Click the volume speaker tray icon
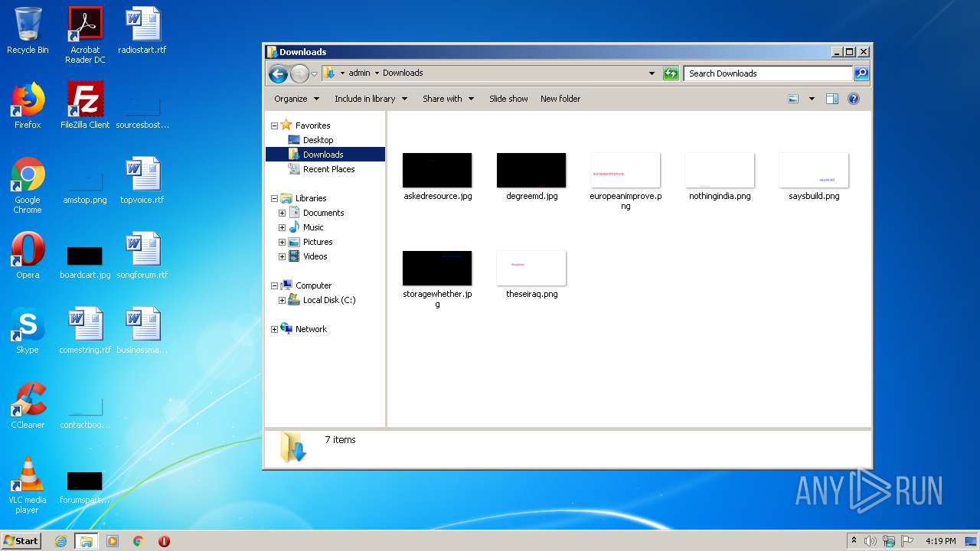 [871, 541]
